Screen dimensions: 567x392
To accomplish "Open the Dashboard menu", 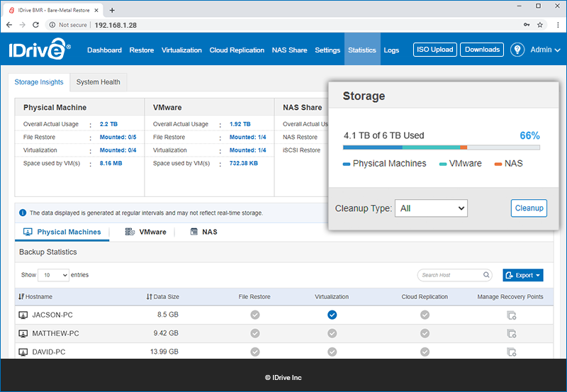I will [x=104, y=50].
